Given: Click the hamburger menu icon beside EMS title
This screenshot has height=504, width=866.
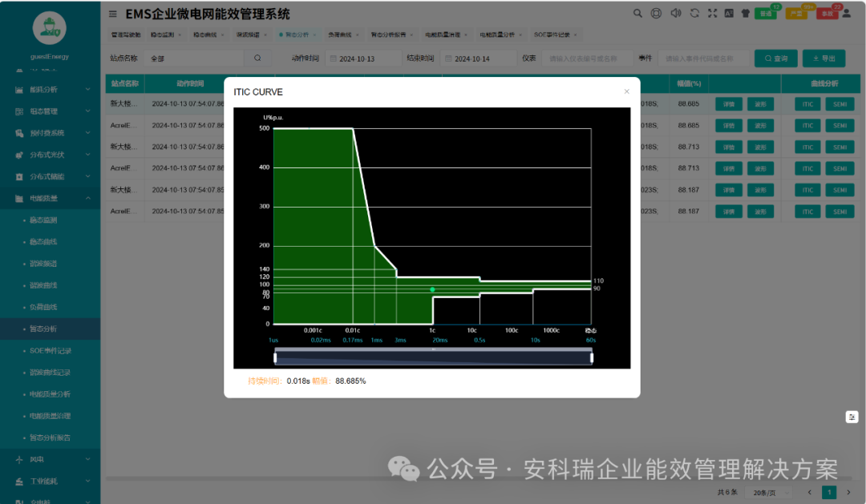Looking at the screenshot, I should pyautogui.click(x=113, y=14).
